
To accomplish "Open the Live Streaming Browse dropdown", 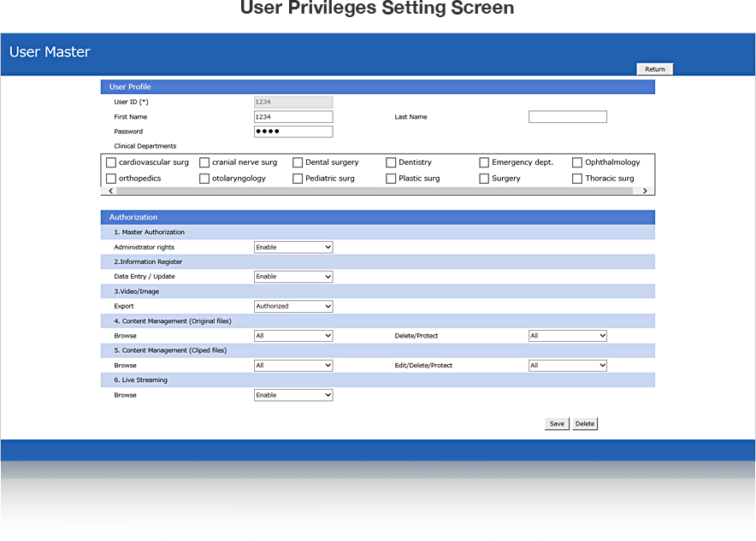I will point(293,395).
